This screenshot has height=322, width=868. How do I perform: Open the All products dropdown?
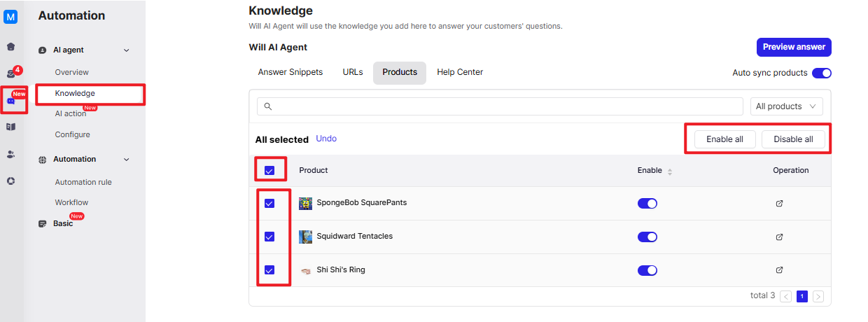pos(787,106)
